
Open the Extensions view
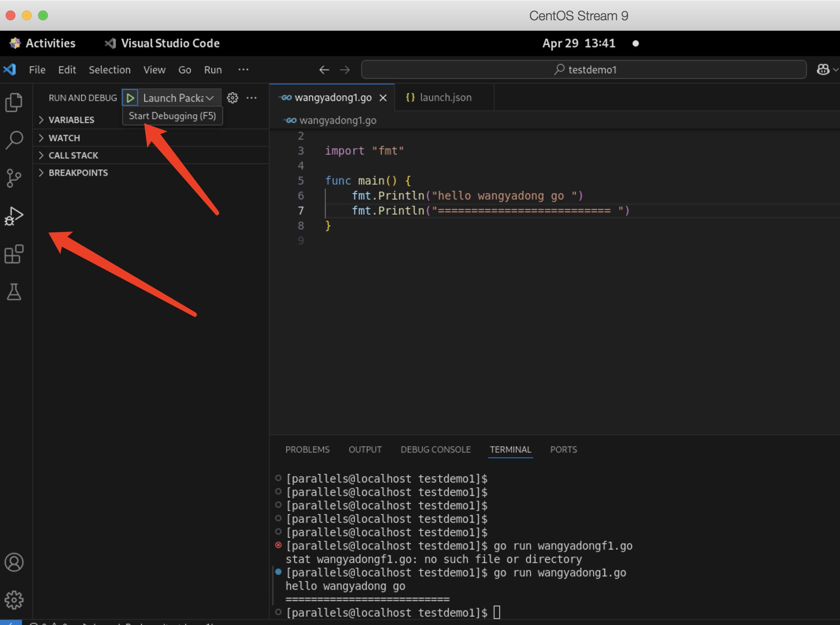[x=14, y=255]
